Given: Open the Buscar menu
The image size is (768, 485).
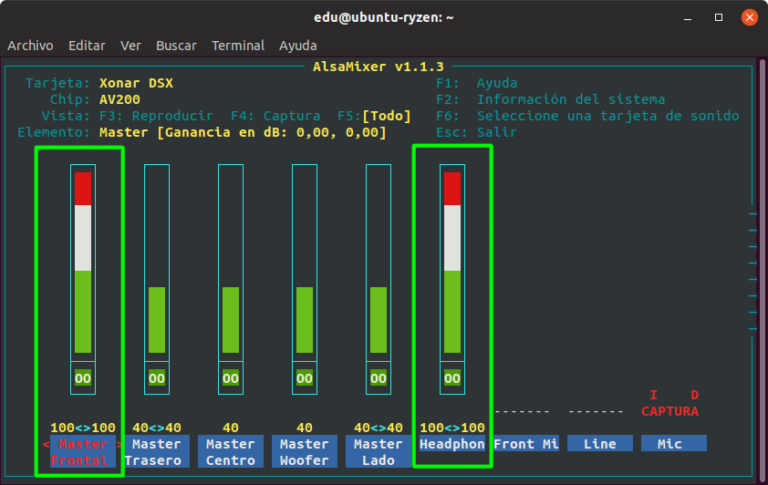Looking at the screenshot, I should [176, 46].
